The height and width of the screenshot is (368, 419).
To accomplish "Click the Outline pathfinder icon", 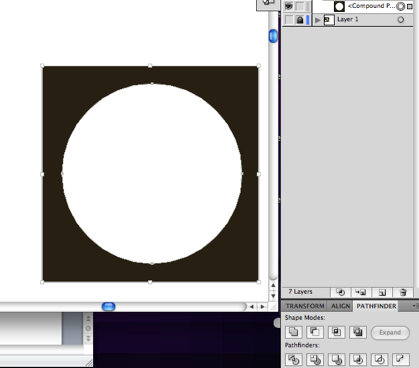I will [x=379, y=359].
